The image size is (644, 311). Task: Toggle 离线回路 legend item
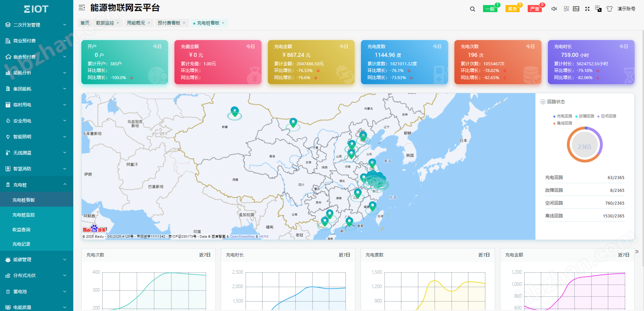[563, 123]
